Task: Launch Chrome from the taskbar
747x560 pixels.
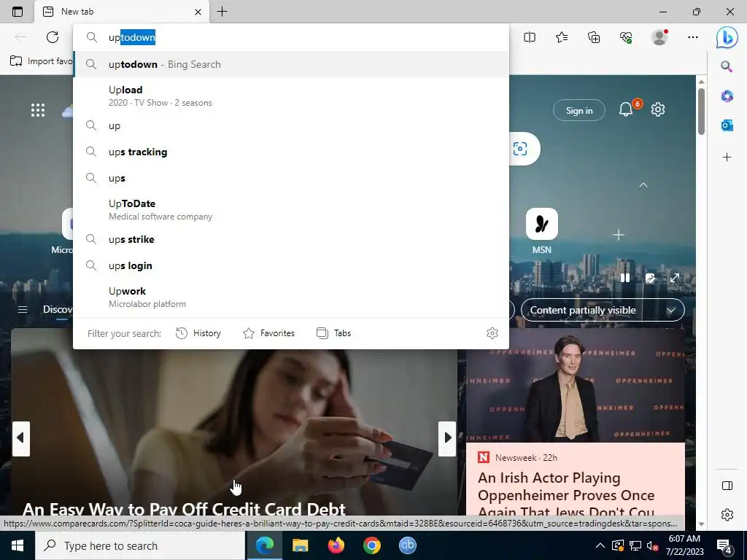Action: tap(371, 545)
